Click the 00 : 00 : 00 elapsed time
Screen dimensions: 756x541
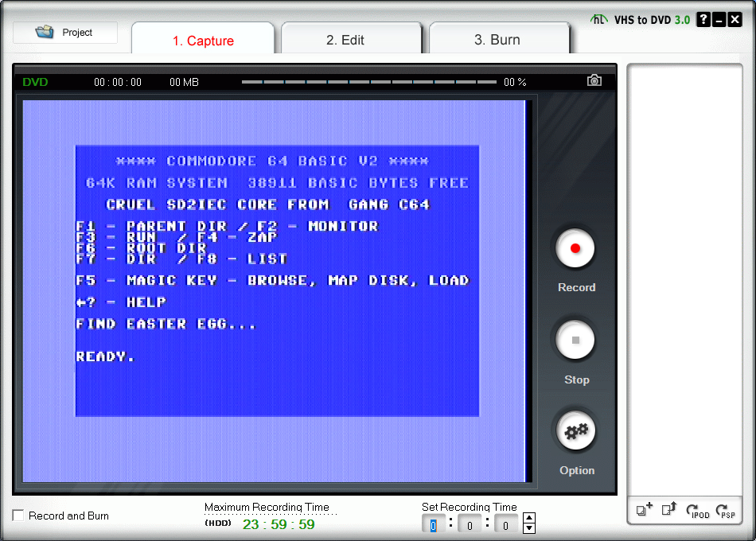coord(118,83)
